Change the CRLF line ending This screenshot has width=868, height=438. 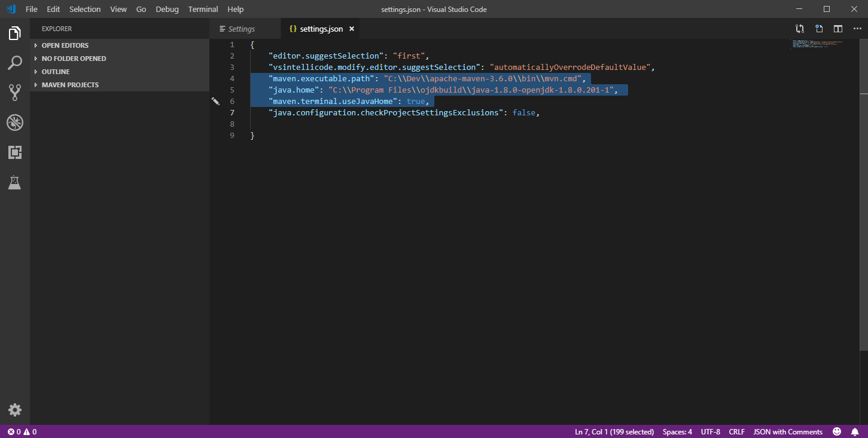pos(736,432)
